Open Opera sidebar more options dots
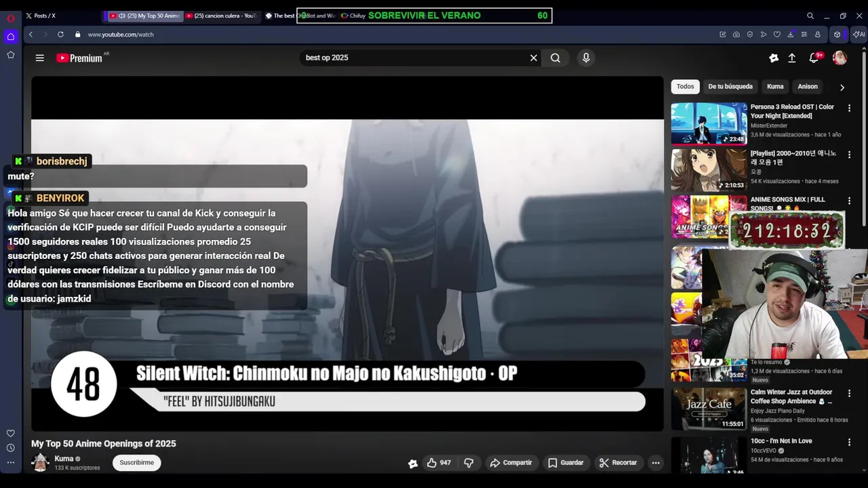The image size is (868, 488). click(10, 463)
